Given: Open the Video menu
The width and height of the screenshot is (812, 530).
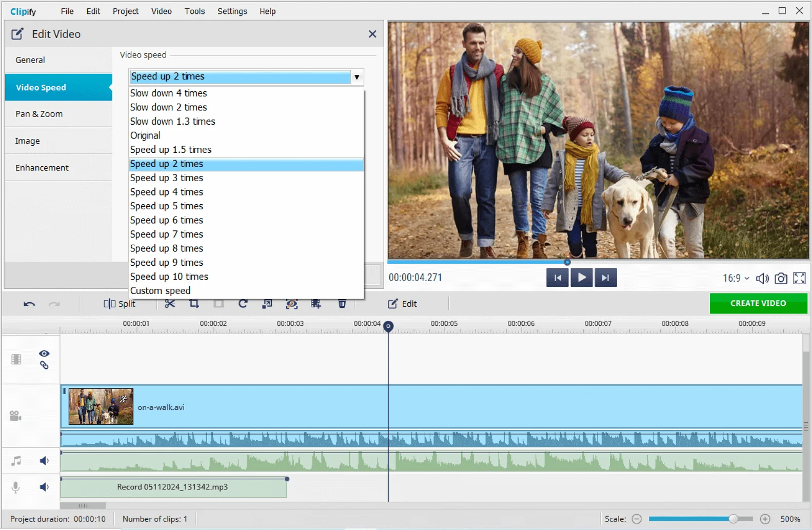Looking at the screenshot, I should (x=161, y=11).
